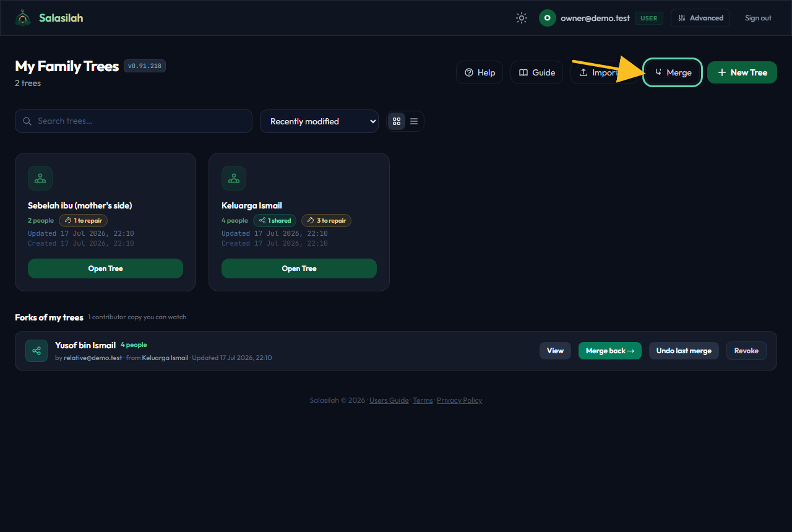Open the Recently modified sort dropdown

pyautogui.click(x=319, y=121)
